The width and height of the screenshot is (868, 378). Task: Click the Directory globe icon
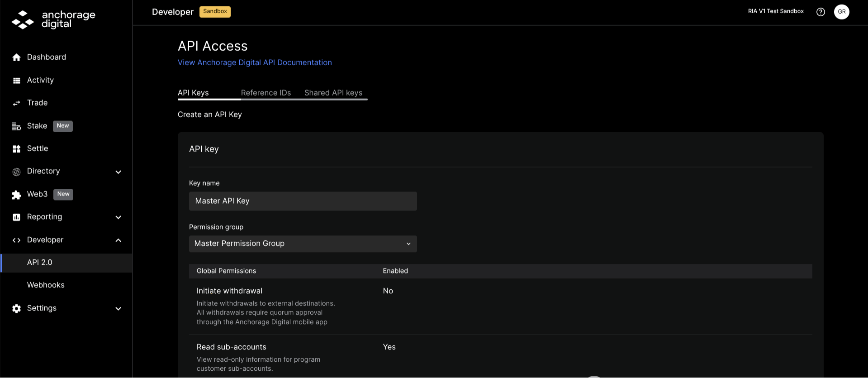coord(17,172)
